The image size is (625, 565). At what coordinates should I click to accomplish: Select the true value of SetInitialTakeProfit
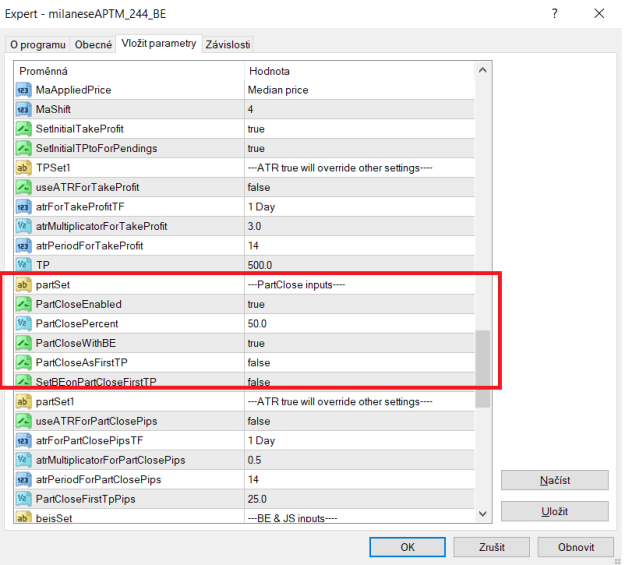(x=256, y=129)
